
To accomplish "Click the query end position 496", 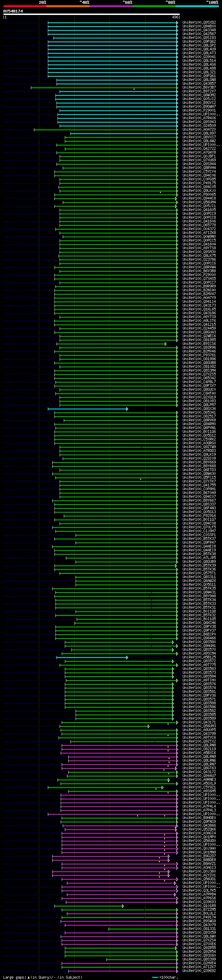I will pos(175,17).
